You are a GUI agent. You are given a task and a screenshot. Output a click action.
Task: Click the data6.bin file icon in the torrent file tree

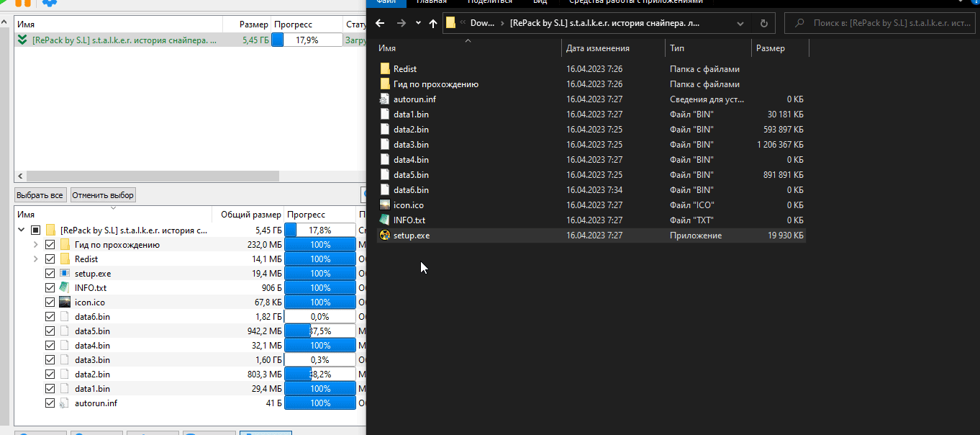(x=65, y=317)
